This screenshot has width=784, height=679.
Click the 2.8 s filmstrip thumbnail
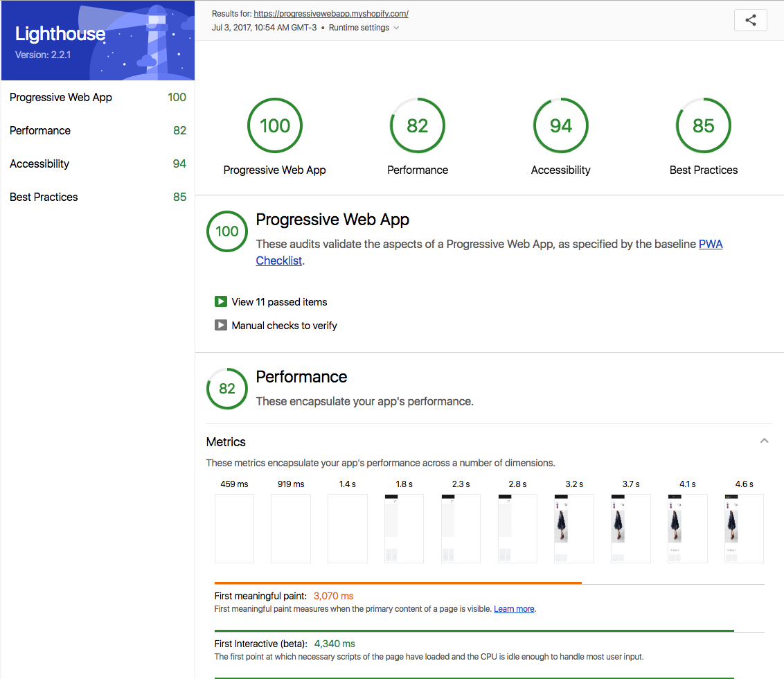point(517,529)
